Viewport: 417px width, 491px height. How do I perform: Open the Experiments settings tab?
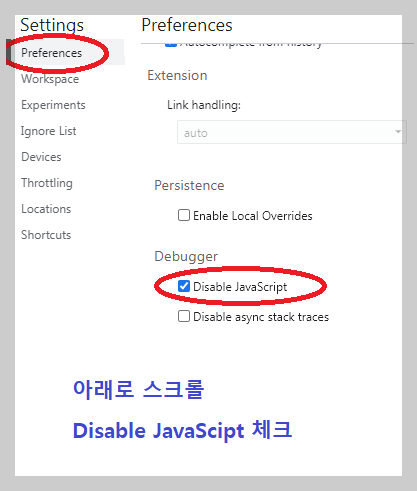pos(53,105)
